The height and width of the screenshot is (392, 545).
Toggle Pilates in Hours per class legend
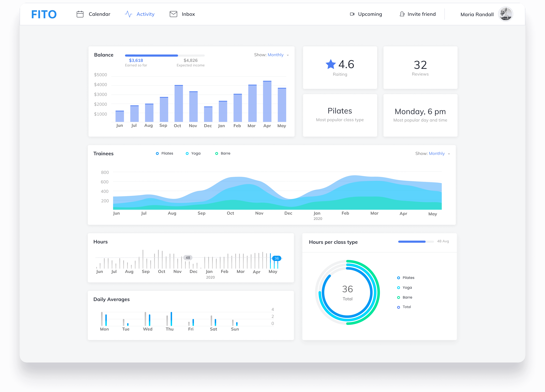(406, 278)
